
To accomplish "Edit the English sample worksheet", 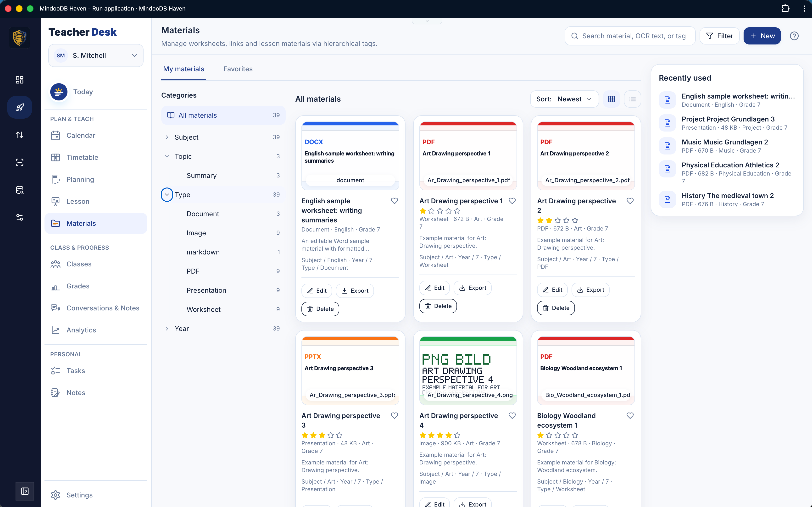I will 317,291.
